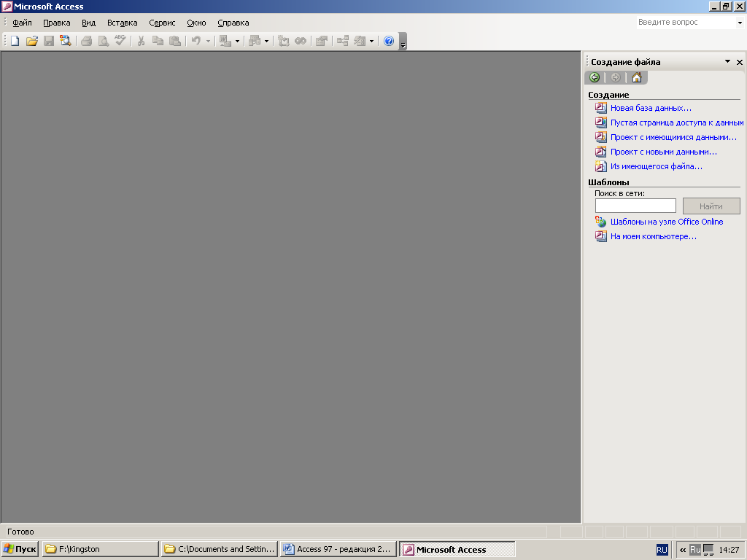Create a new database with the New toolbar icon

tap(15, 41)
